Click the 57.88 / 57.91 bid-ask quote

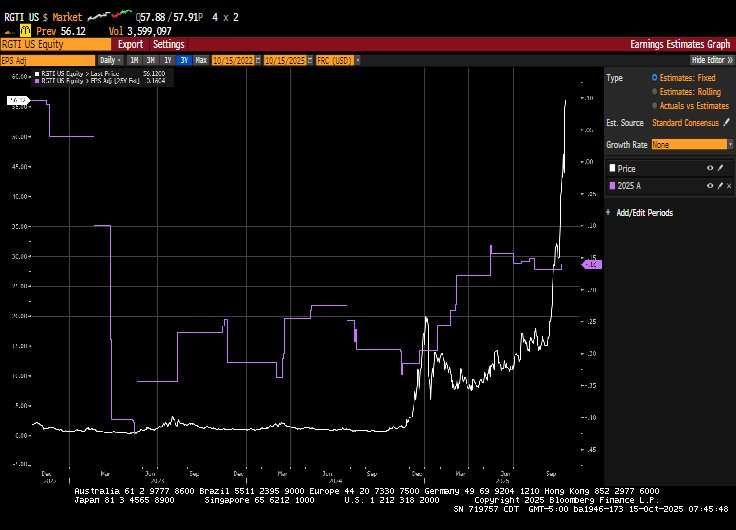[169, 17]
